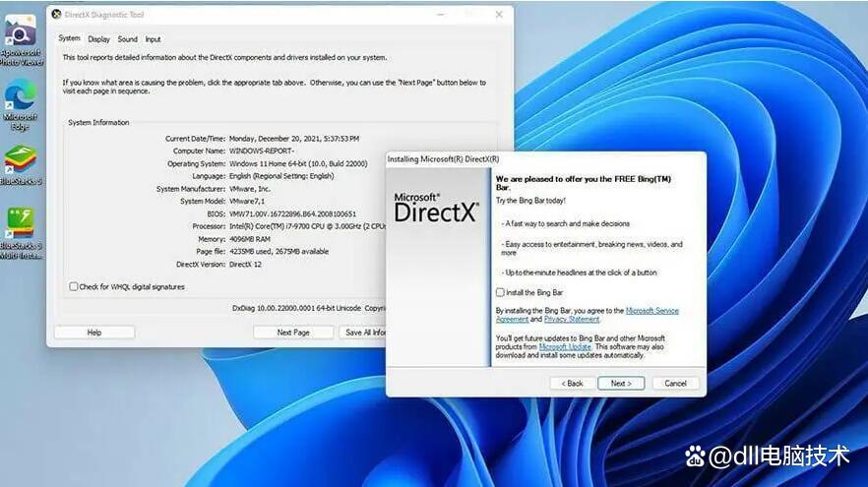
Task: Cancel the DirectX installation
Action: (675, 383)
